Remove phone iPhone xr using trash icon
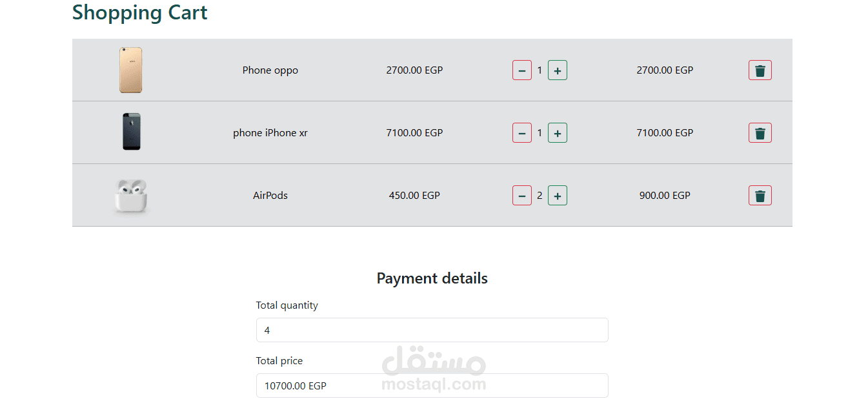Image resolution: width=868 pixels, height=401 pixels. [x=760, y=133]
